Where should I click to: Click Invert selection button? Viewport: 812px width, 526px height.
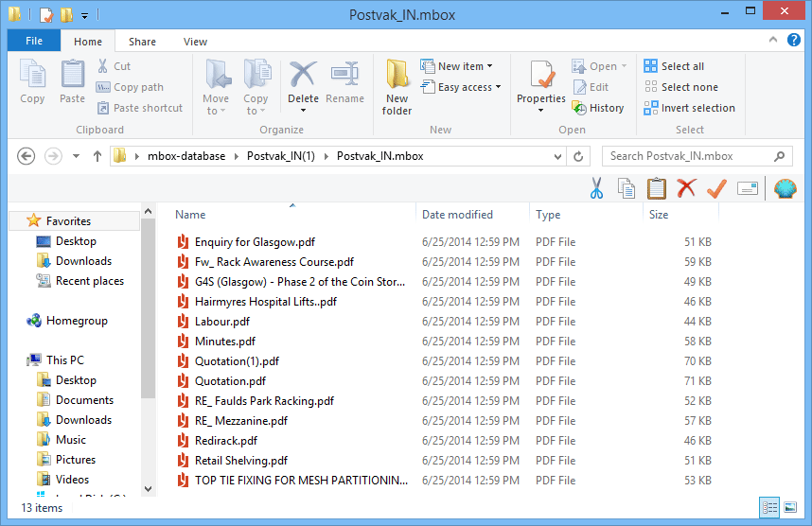tap(689, 108)
